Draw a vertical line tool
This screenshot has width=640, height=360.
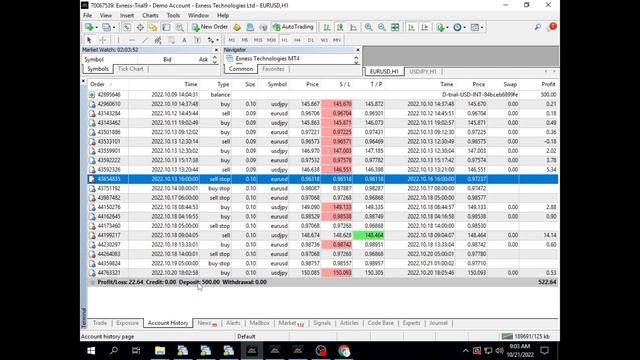(118, 40)
